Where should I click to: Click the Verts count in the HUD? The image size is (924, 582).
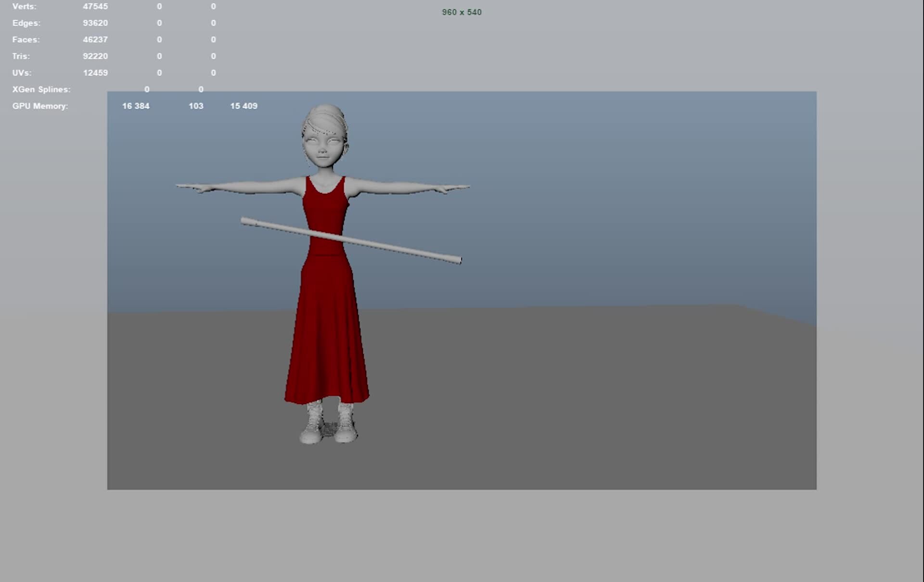(95, 6)
